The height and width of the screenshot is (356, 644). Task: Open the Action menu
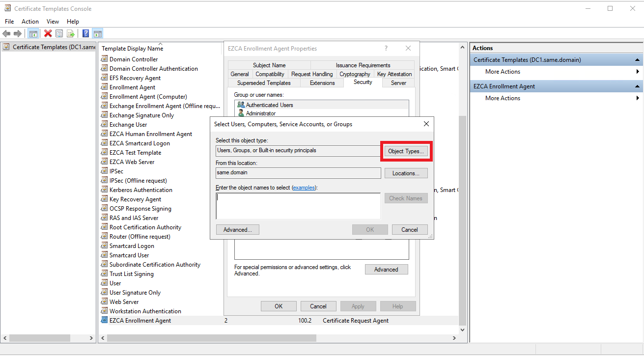tap(30, 22)
